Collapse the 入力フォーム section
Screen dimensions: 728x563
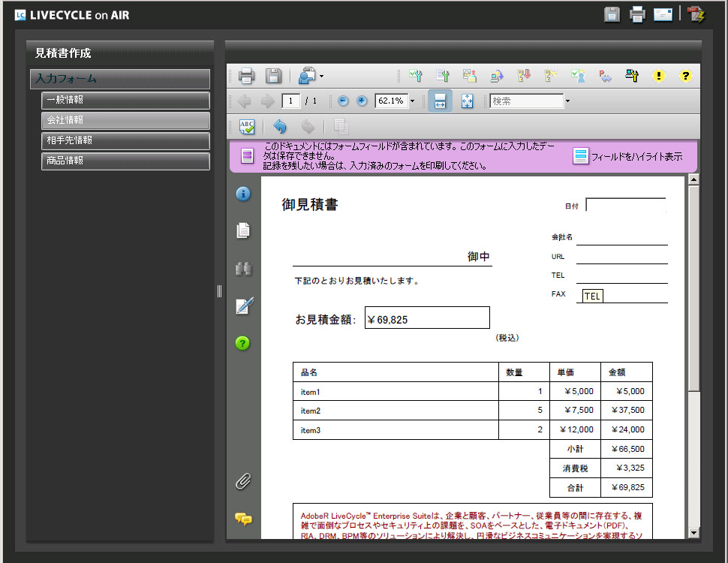click(120, 79)
